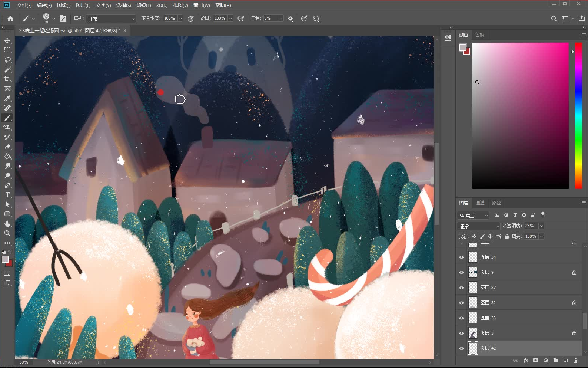Click the Home button in options bar

10,18
